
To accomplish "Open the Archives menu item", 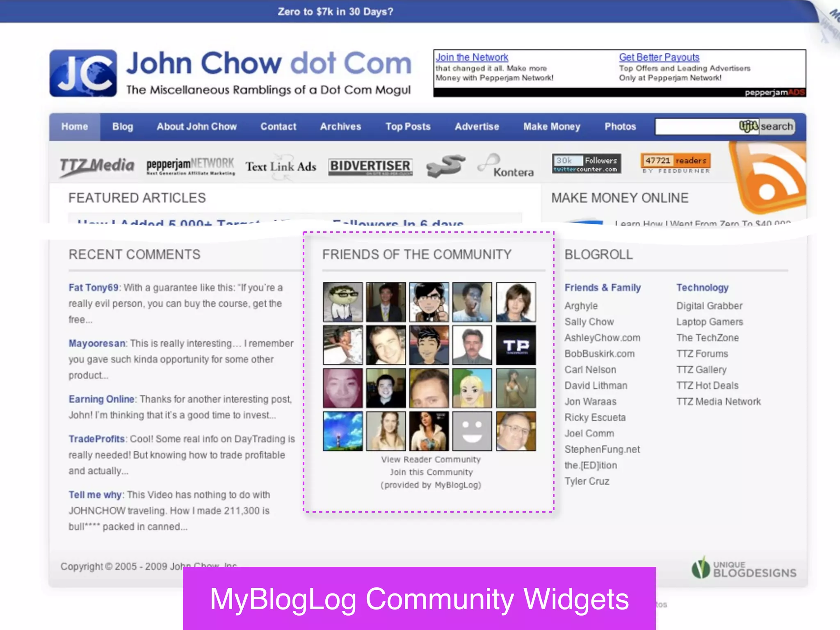I will (340, 127).
